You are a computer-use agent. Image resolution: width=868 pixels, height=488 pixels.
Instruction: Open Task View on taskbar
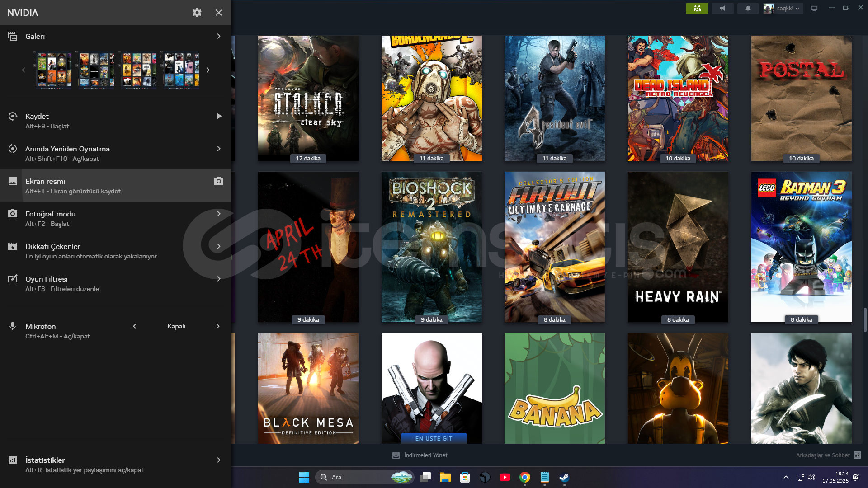[425, 477]
